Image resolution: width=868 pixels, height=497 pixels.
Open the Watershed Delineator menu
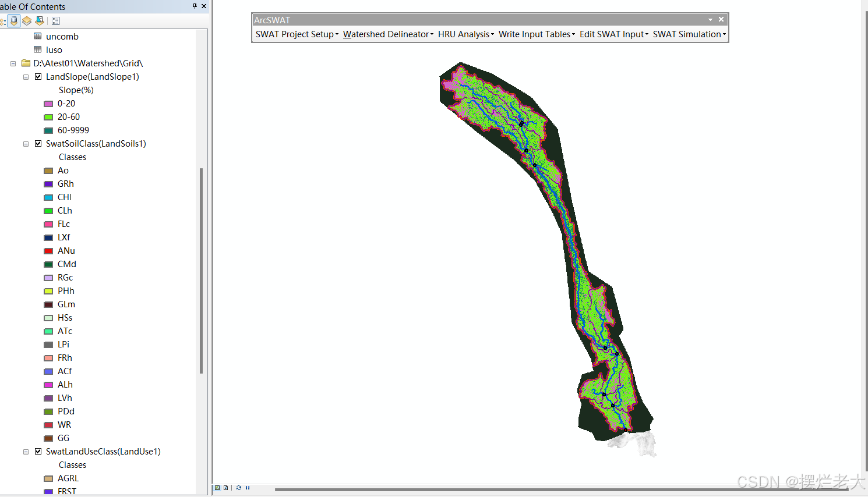tap(388, 34)
